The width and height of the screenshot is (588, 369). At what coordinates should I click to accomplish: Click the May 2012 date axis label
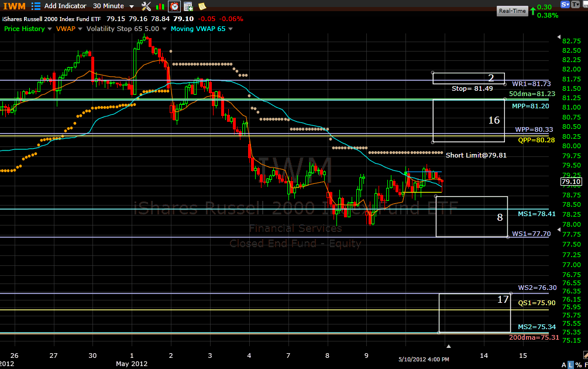pos(132,364)
